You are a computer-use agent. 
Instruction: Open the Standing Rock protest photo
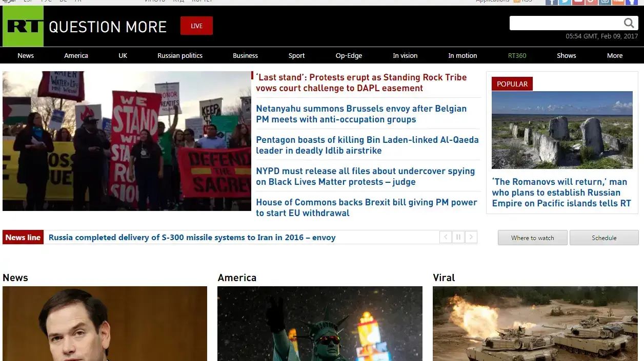[x=127, y=141]
